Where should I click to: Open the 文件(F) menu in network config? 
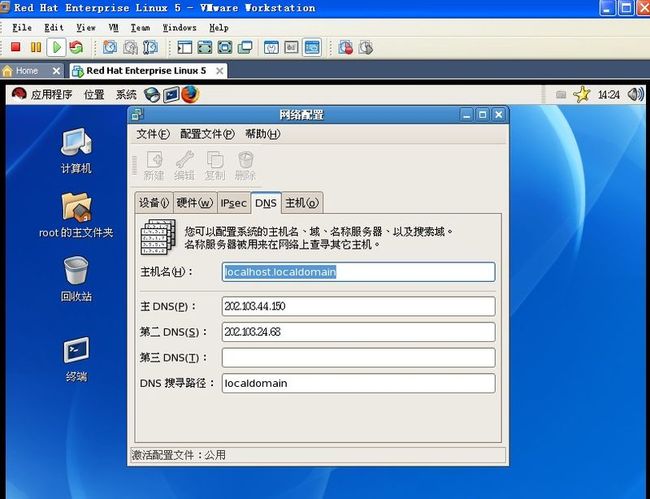point(153,134)
